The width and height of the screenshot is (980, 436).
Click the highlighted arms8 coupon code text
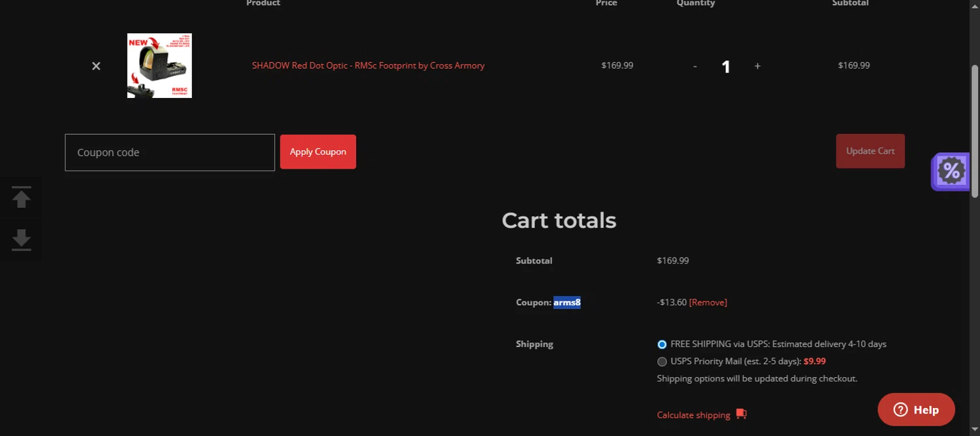567,302
